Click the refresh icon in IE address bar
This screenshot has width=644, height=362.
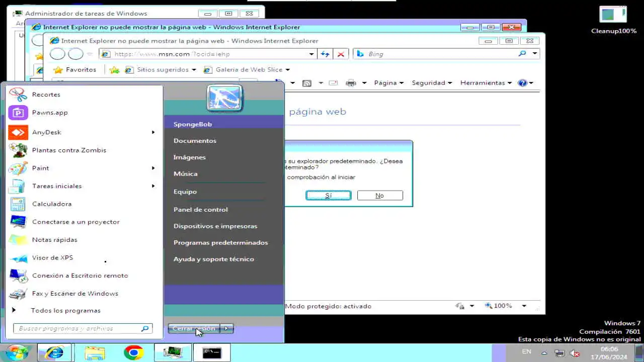pos(325,54)
